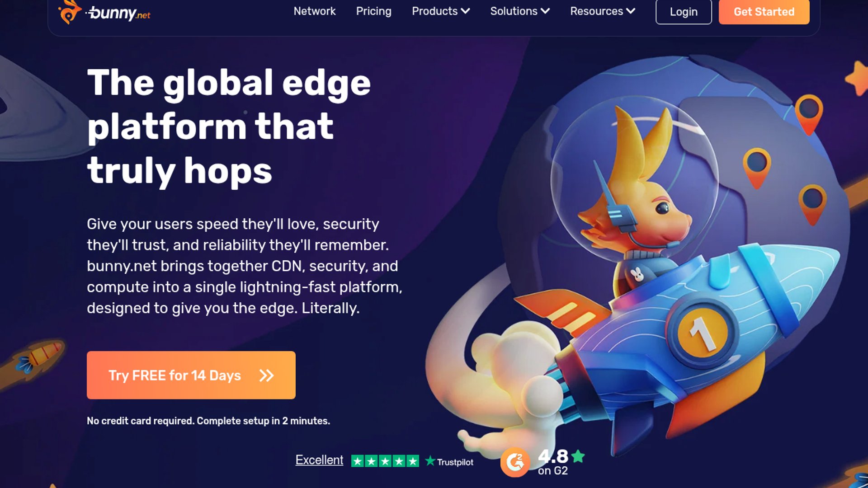This screenshot has width=868, height=488.
Task: Click the small rocket illustration at left edge
Action: [x=38, y=357]
